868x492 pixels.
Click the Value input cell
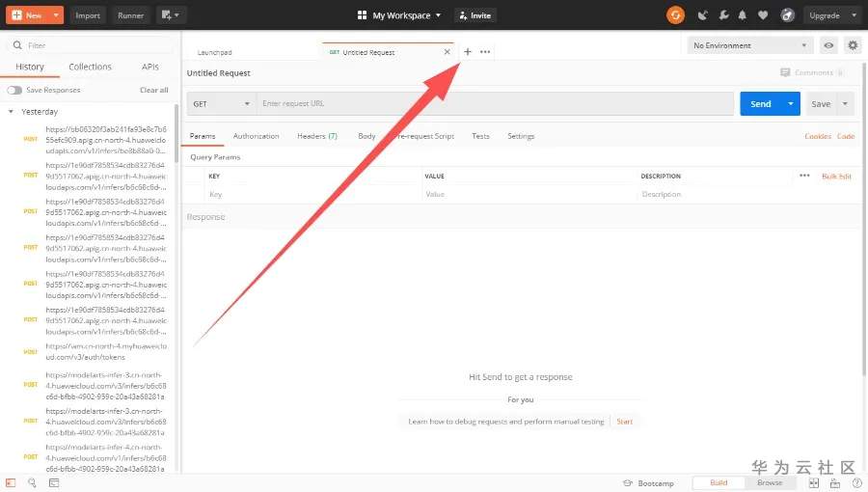[529, 194]
